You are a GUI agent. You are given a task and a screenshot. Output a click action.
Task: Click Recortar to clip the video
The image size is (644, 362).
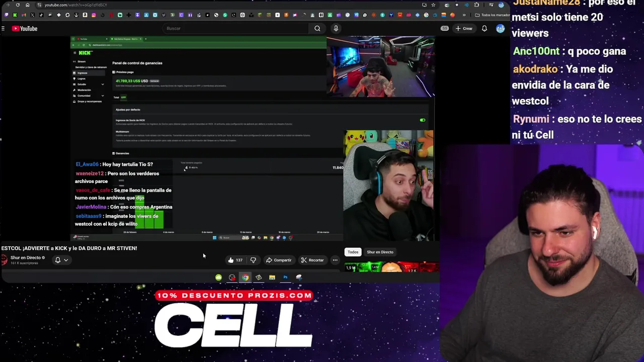312,260
